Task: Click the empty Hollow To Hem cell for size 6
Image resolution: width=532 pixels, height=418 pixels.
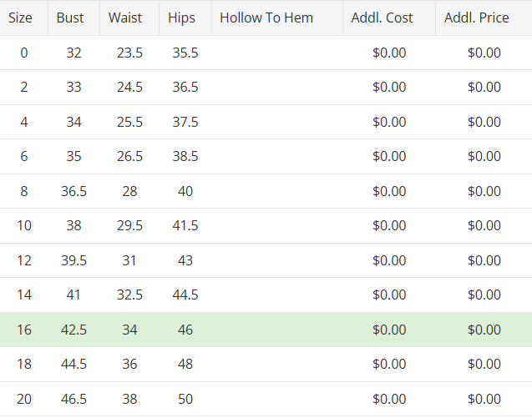Action: pyautogui.click(x=276, y=156)
